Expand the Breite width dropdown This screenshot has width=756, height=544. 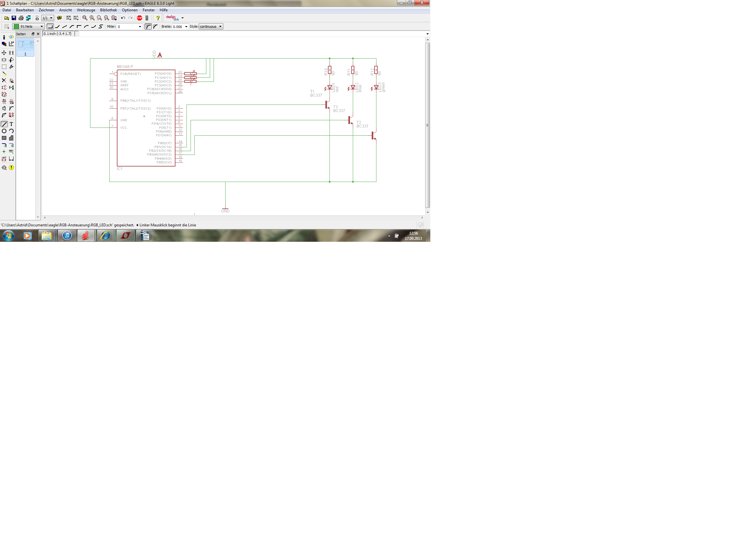pyautogui.click(x=186, y=27)
